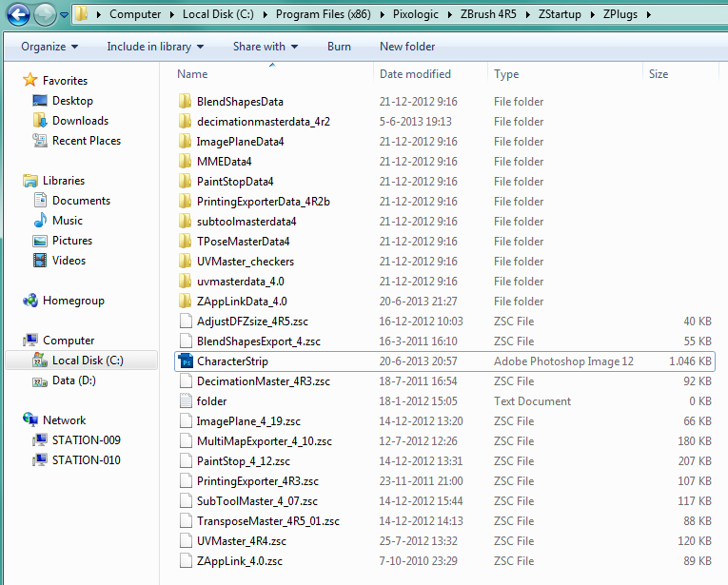Select ZStartup in the address path

tap(560, 14)
